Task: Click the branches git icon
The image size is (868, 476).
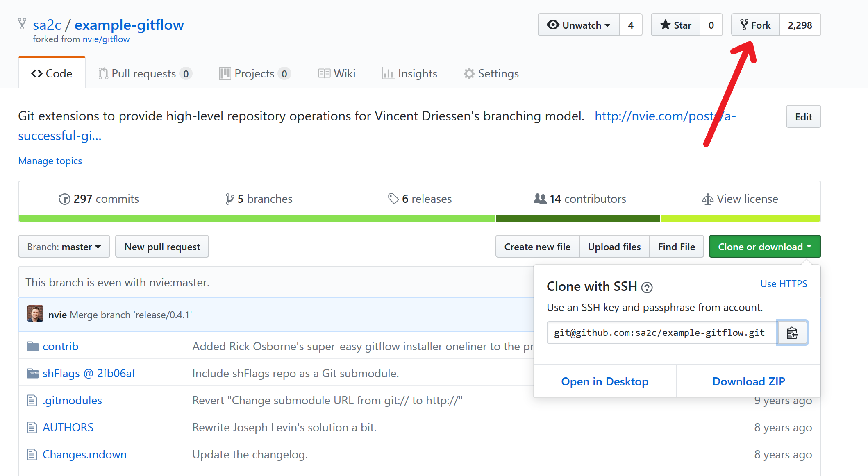Action: click(230, 199)
